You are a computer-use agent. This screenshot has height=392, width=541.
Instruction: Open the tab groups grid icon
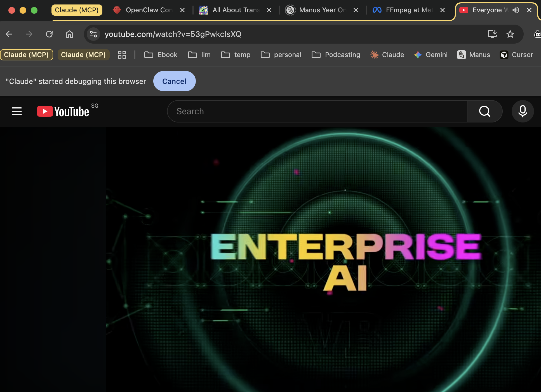click(x=122, y=55)
